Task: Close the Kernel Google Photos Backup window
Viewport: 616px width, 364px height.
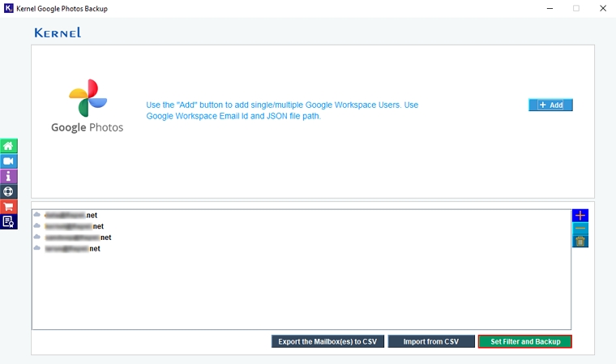Action: (x=603, y=8)
